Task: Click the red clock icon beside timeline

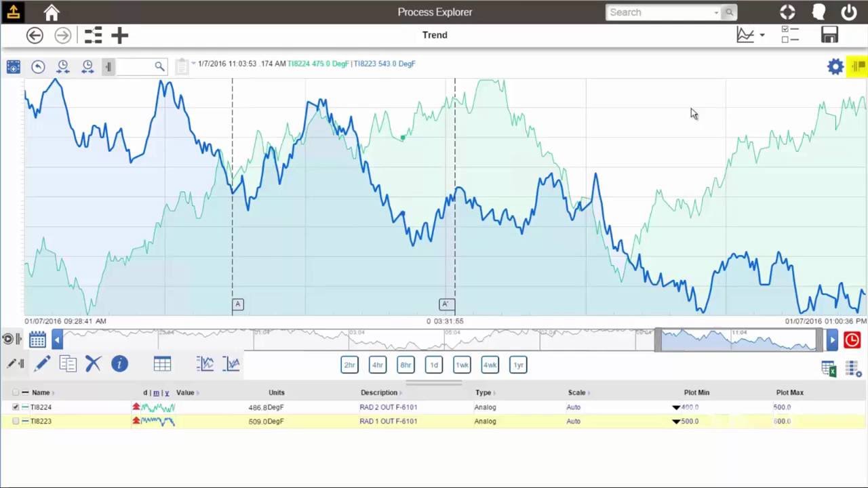Action: click(852, 340)
